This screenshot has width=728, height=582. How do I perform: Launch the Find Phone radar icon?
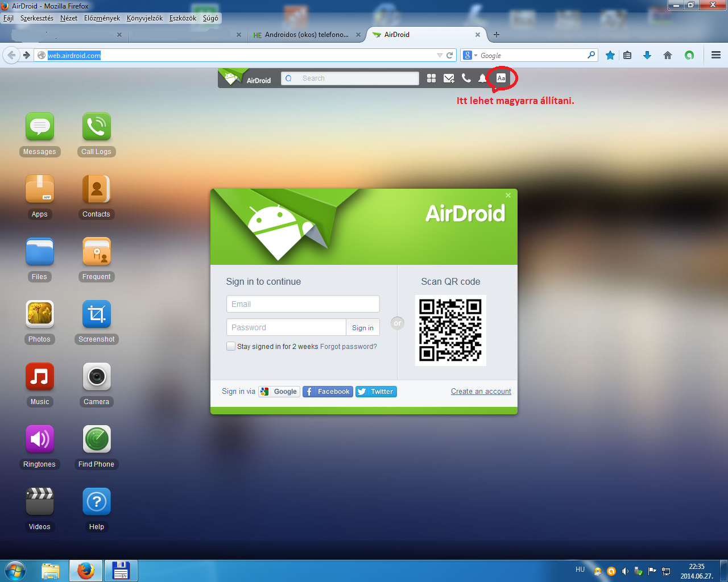(97, 439)
